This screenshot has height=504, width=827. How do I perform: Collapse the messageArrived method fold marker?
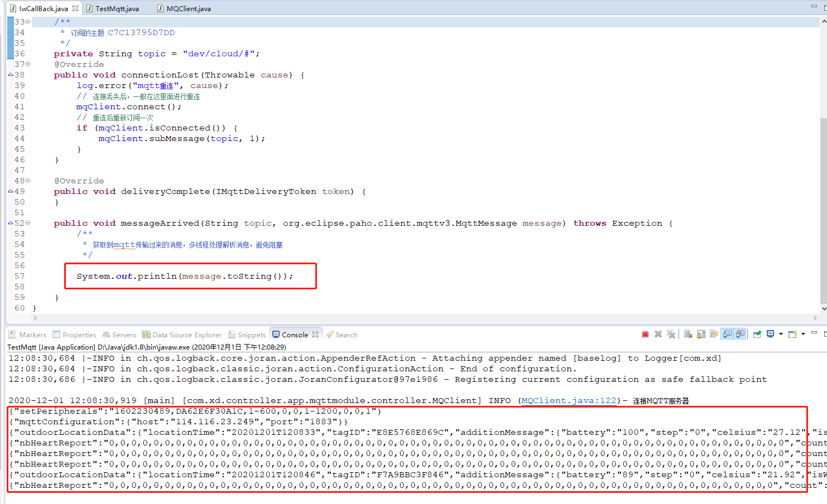tap(28, 222)
